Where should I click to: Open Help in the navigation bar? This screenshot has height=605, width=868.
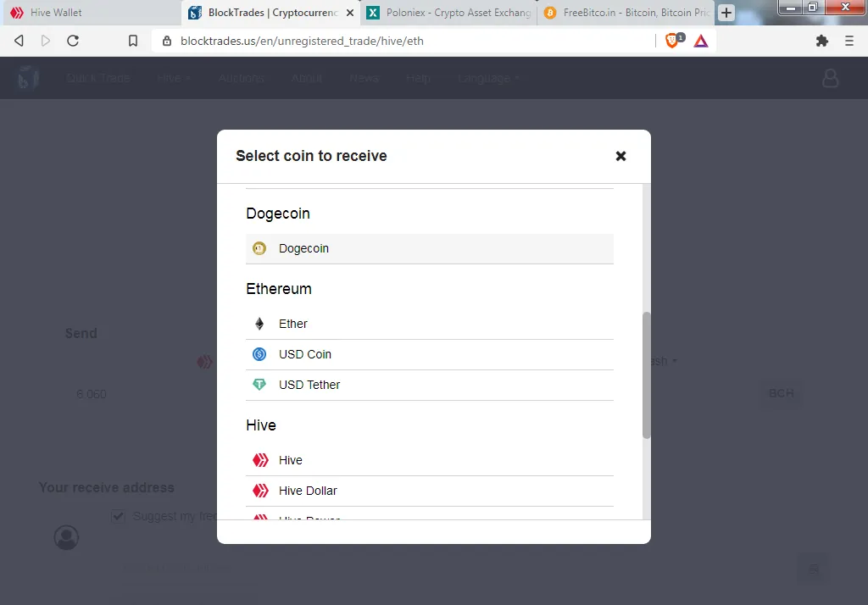pyautogui.click(x=418, y=78)
